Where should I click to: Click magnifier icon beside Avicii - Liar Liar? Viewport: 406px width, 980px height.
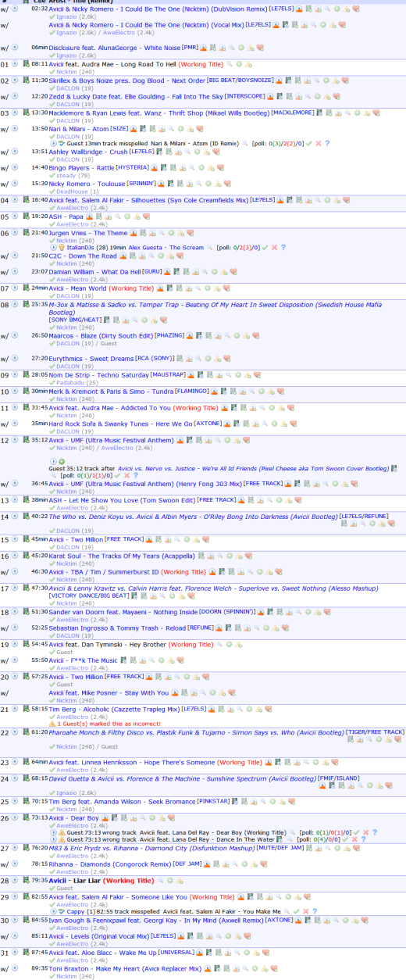pyautogui.click(x=162, y=880)
